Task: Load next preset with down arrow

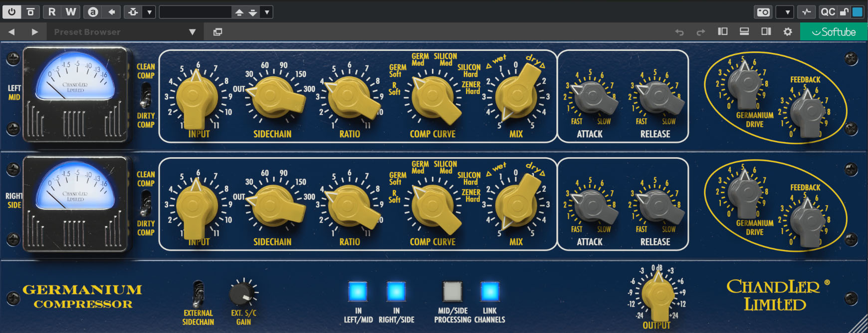Action: (x=253, y=11)
